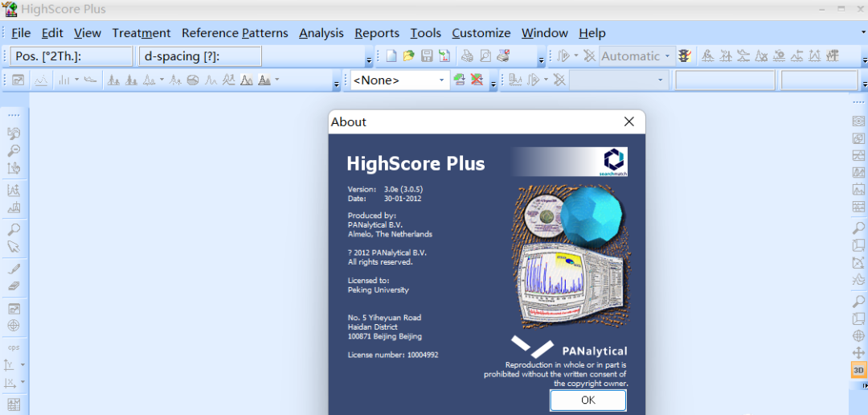Click the green apply-set icon beside <None>
868x415 pixels.
459,80
